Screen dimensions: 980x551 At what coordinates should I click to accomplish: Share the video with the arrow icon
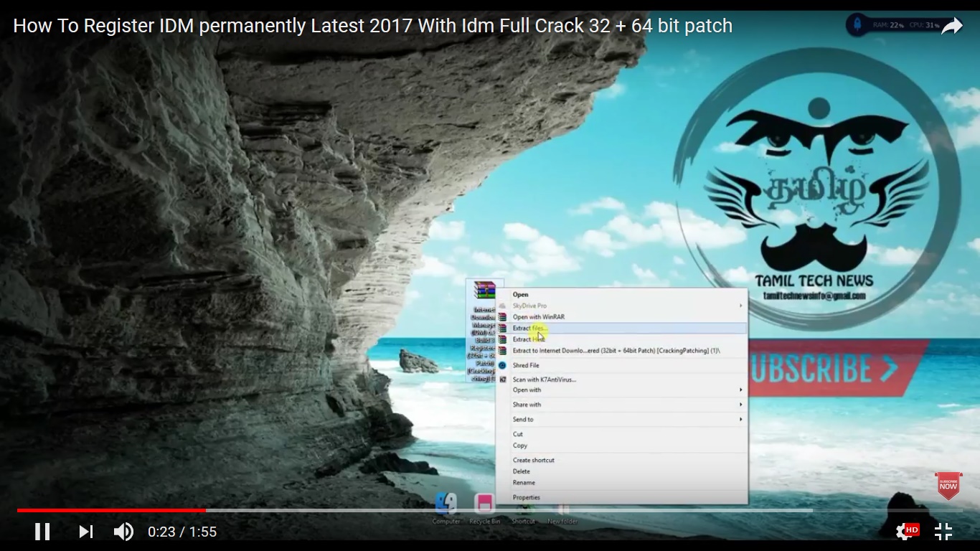[x=952, y=27]
